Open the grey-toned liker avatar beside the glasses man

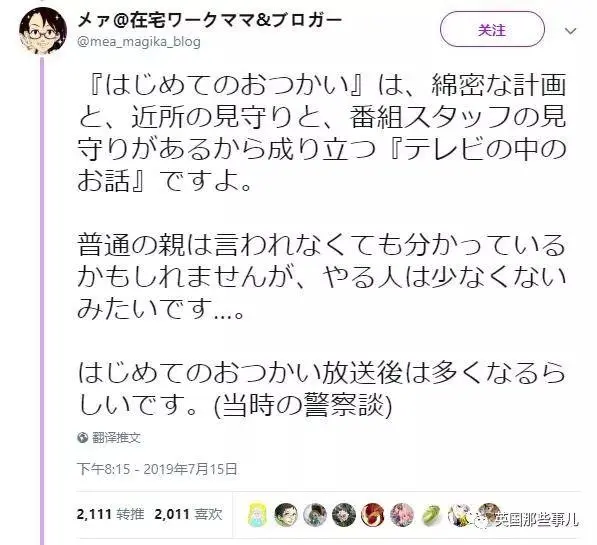[314, 515]
